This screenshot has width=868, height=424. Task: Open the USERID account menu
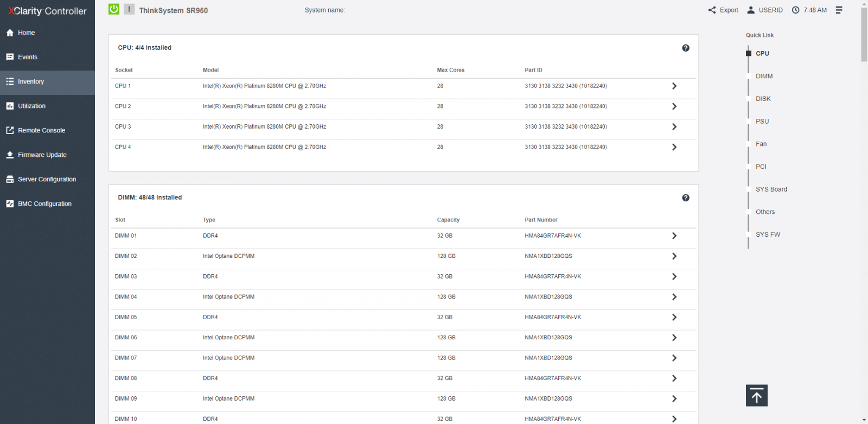pos(765,10)
